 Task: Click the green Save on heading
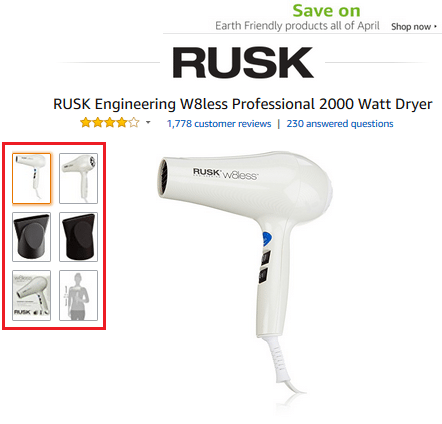326,11
